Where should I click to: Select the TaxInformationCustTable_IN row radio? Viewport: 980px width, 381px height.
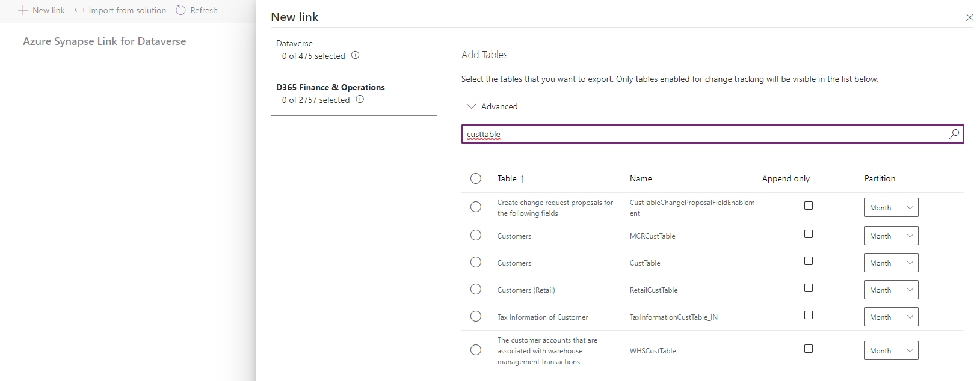tap(476, 316)
